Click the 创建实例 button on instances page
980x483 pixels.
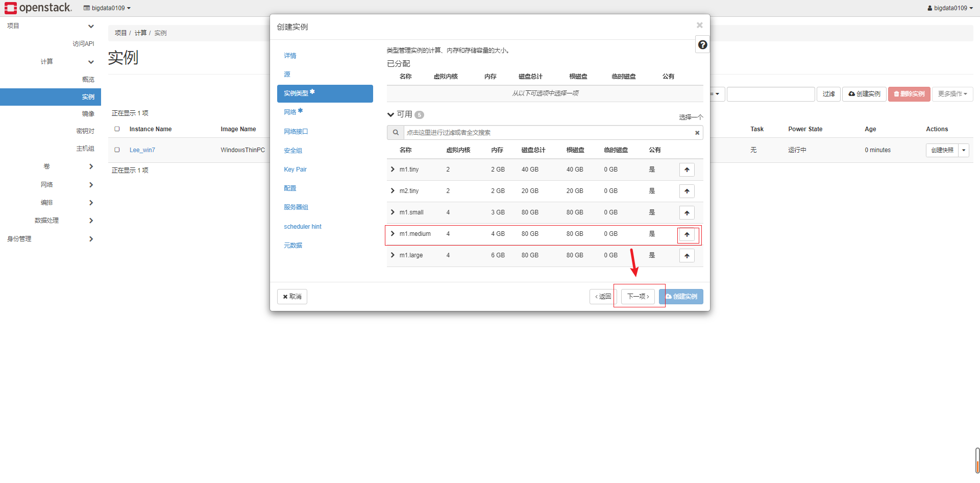[864, 94]
